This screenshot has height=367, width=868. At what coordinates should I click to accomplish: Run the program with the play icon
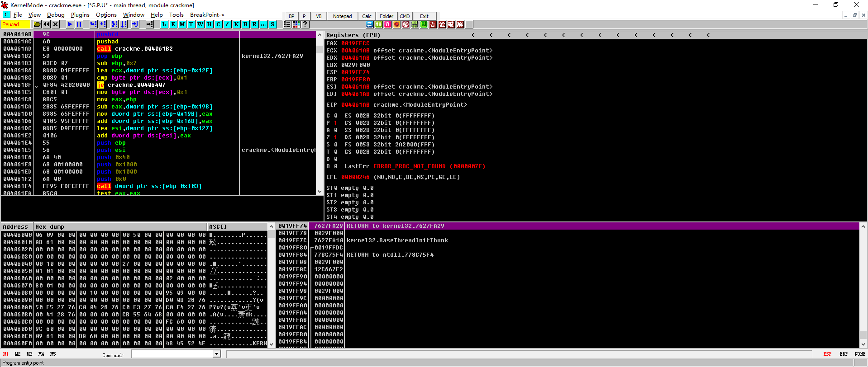(70, 24)
